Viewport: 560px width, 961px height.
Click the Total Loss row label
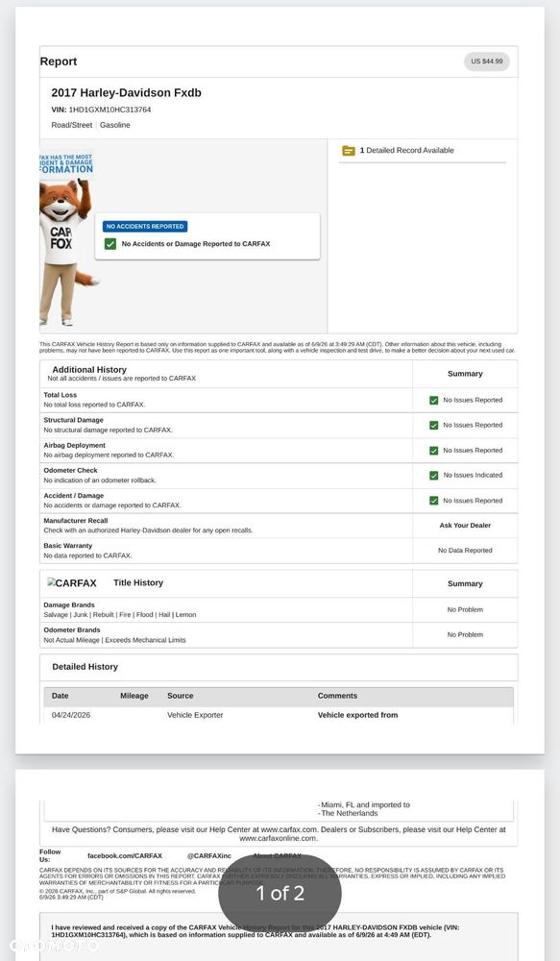coord(61,395)
